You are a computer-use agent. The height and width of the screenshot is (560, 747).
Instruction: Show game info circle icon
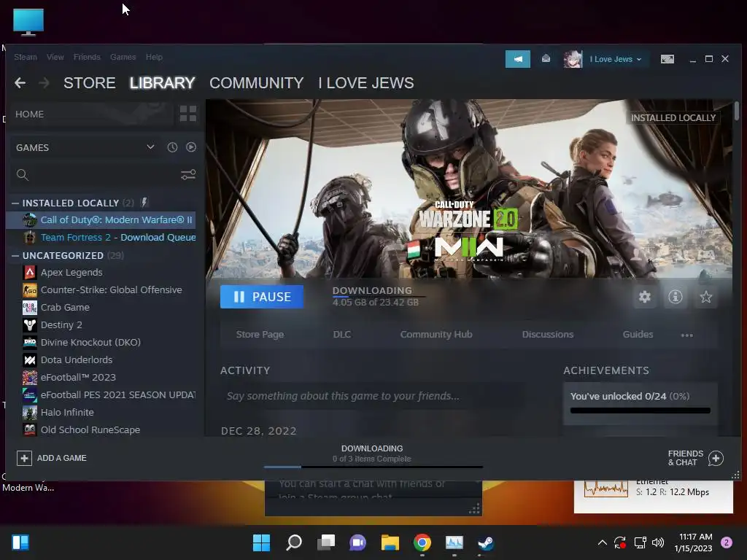tap(675, 297)
